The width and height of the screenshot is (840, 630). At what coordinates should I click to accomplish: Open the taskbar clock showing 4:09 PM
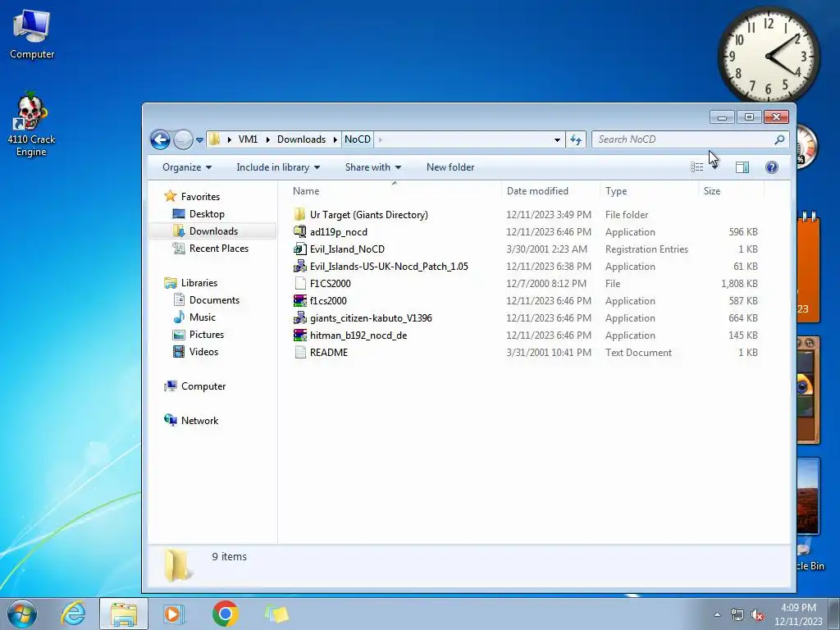pyautogui.click(x=798, y=614)
